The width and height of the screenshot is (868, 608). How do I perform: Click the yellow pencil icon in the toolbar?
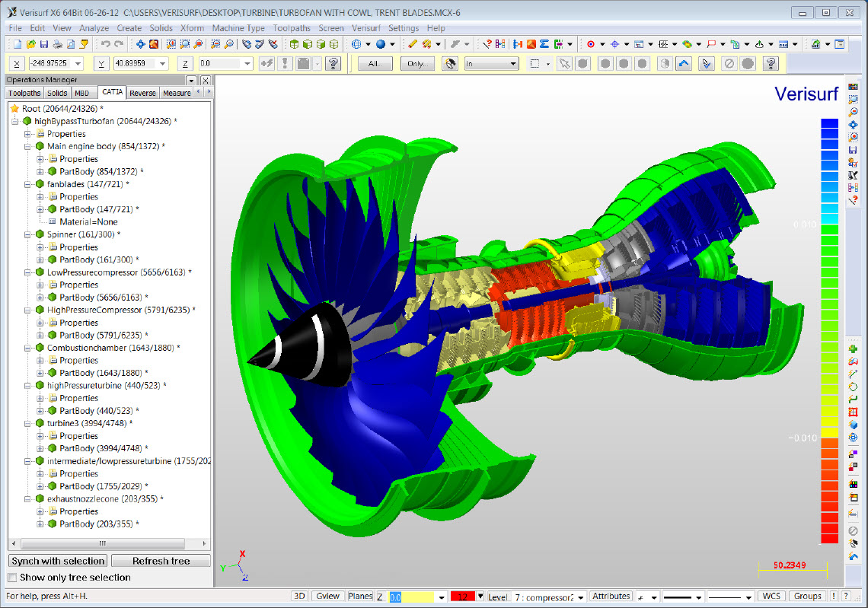click(x=413, y=44)
